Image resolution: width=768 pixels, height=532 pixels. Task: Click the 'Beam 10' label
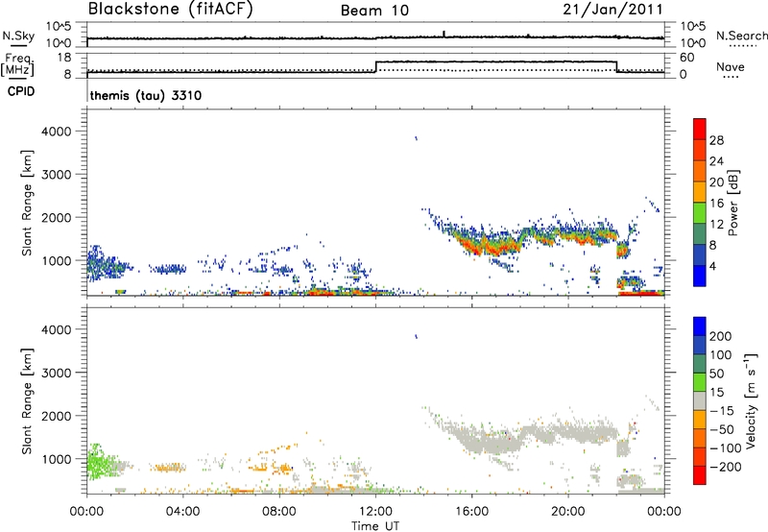tap(374, 11)
